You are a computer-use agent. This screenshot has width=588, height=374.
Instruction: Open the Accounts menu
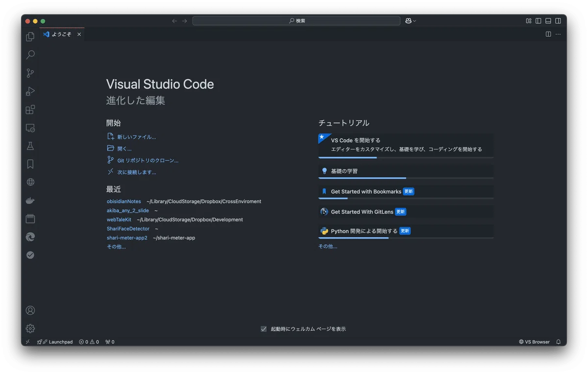point(30,310)
